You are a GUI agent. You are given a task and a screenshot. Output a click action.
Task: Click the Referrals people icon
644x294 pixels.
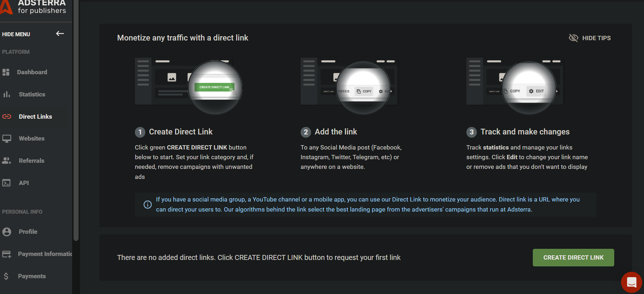coord(6,161)
